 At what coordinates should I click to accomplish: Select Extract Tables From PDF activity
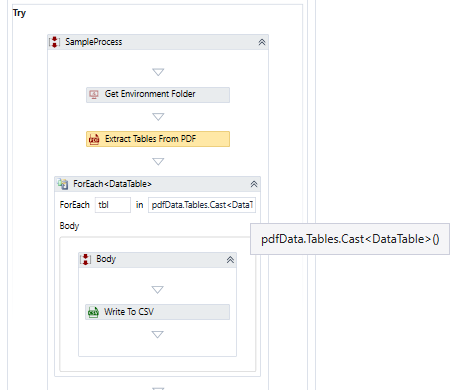(158, 139)
